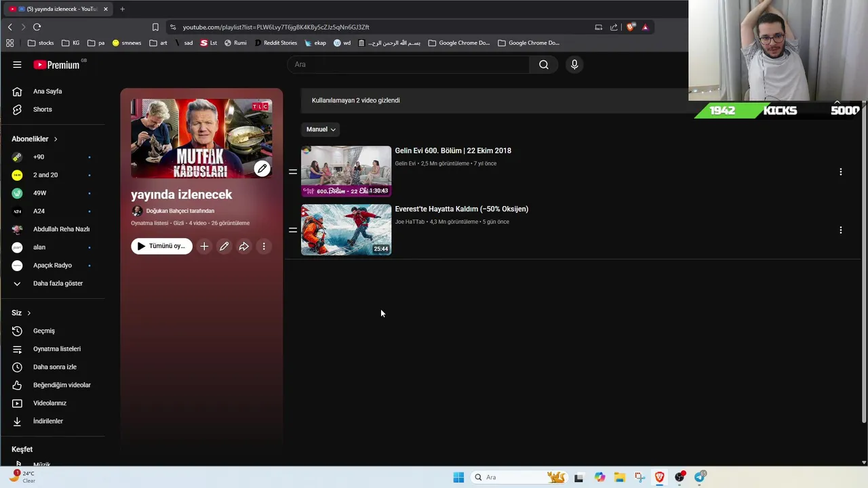Viewport: 868px width, 488px height.
Task: Open the stocks bookmark folder
Action: [41, 43]
